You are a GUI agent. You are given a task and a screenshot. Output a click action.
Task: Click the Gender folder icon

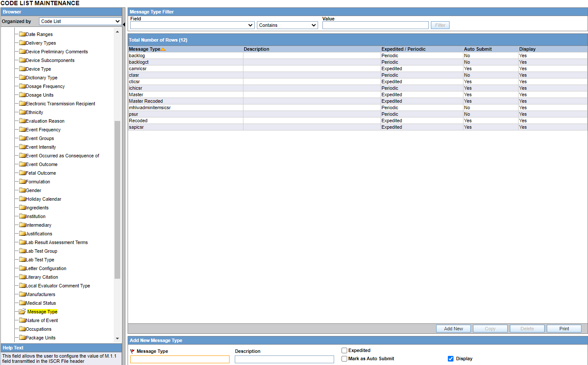pyautogui.click(x=22, y=190)
